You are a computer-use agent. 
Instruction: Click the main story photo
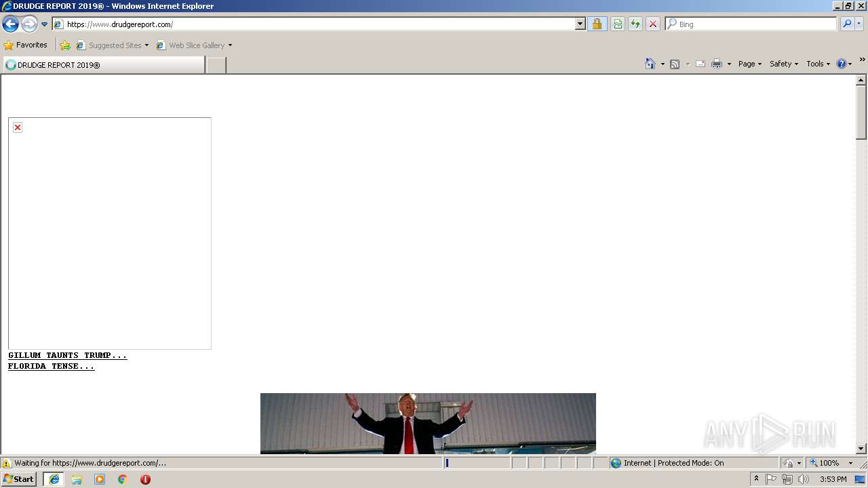point(428,424)
